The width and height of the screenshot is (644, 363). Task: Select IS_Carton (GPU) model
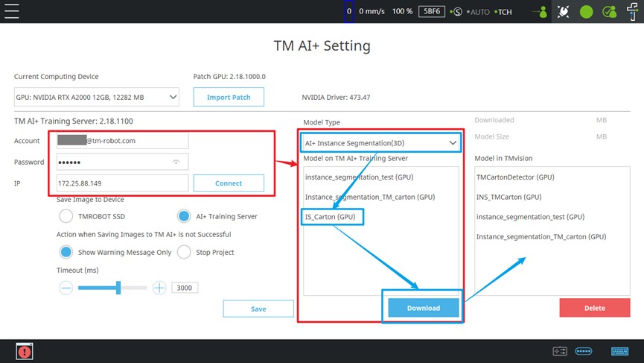(332, 217)
